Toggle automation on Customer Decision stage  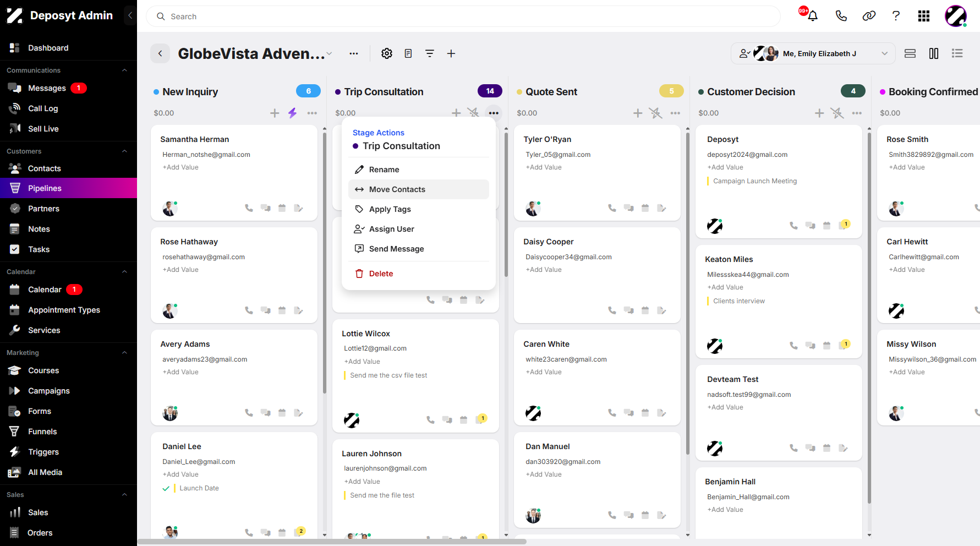[837, 113]
